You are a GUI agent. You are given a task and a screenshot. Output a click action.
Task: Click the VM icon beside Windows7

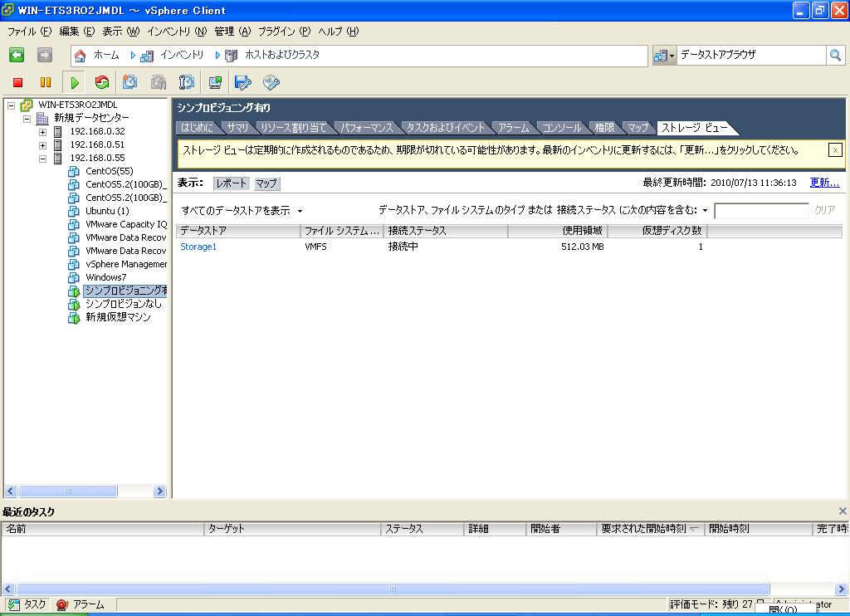point(74,277)
